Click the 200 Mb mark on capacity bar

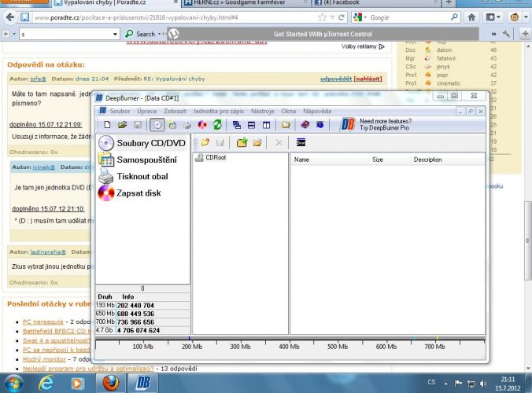[x=192, y=347]
